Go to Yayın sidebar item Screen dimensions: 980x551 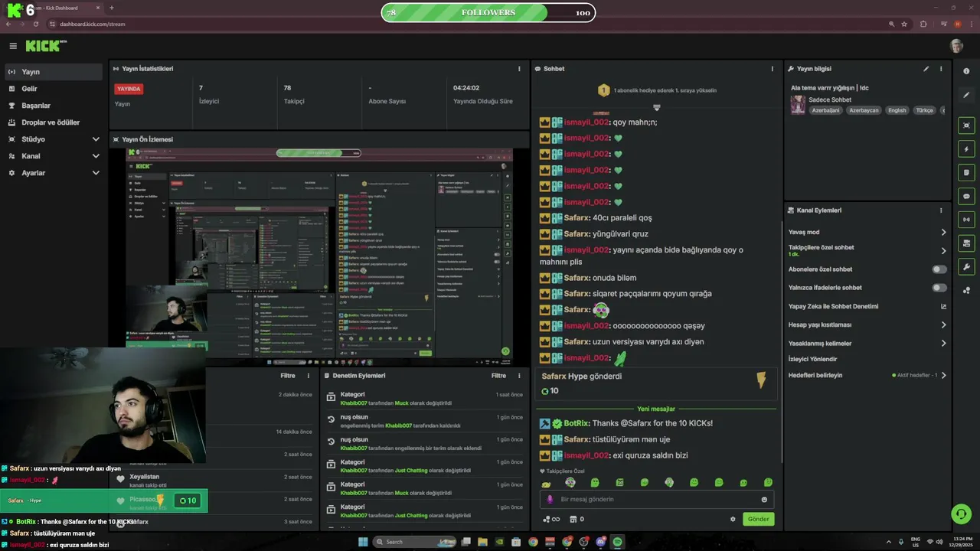click(x=52, y=72)
